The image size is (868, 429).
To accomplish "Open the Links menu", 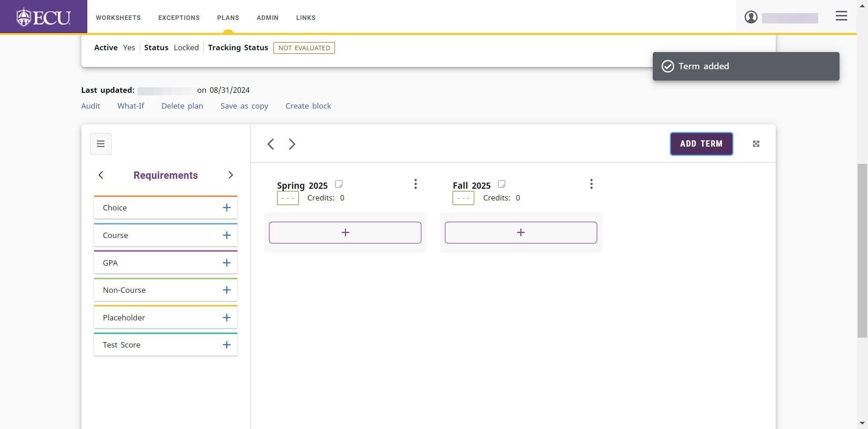I will click(306, 18).
